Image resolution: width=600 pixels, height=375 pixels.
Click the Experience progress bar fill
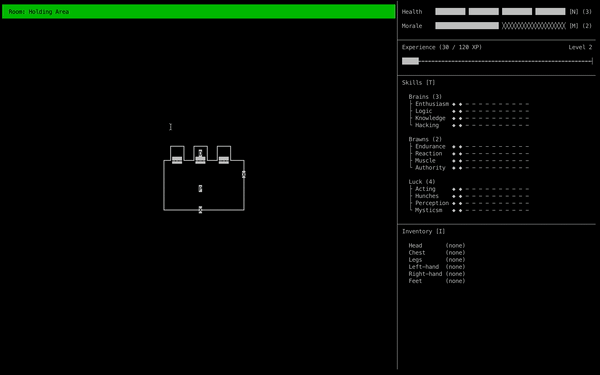point(410,61)
